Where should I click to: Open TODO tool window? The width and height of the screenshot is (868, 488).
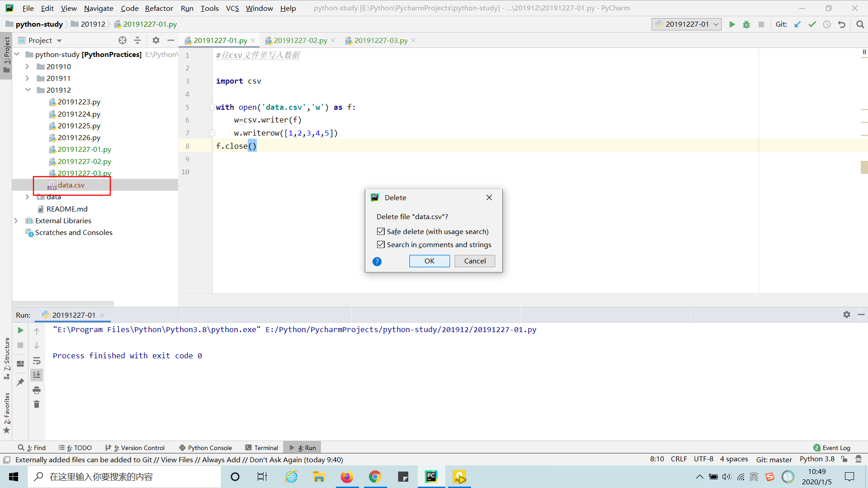pyautogui.click(x=75, y=448)
